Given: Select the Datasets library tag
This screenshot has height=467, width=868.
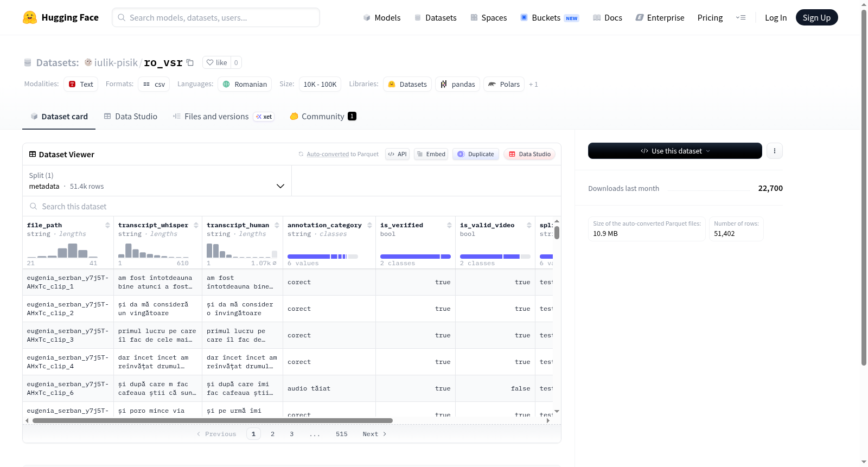Looking at the screenshot, I should (407, 84).
